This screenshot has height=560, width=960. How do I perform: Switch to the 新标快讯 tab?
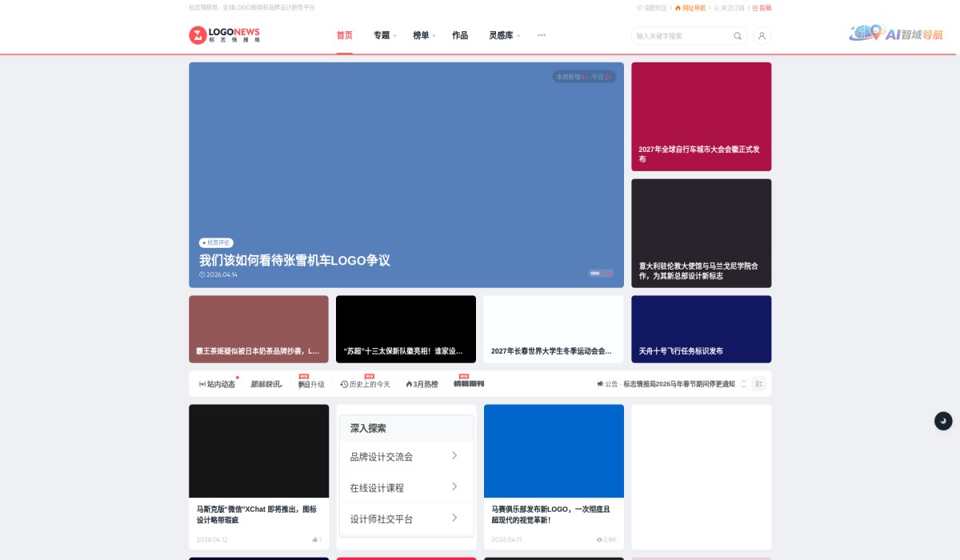pos(264,384)
